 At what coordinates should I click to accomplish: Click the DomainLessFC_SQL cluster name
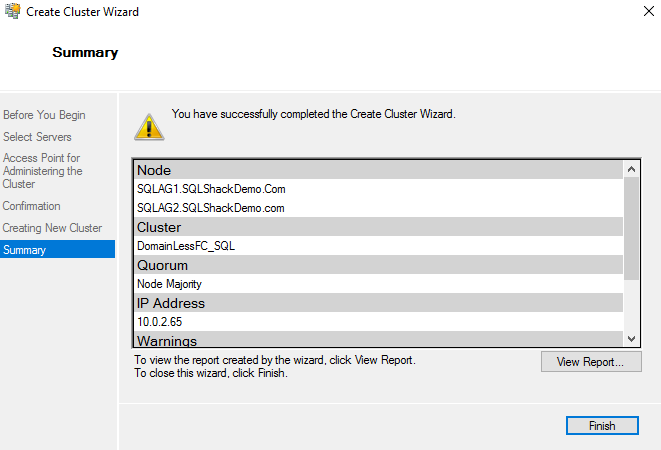(186, 246)
